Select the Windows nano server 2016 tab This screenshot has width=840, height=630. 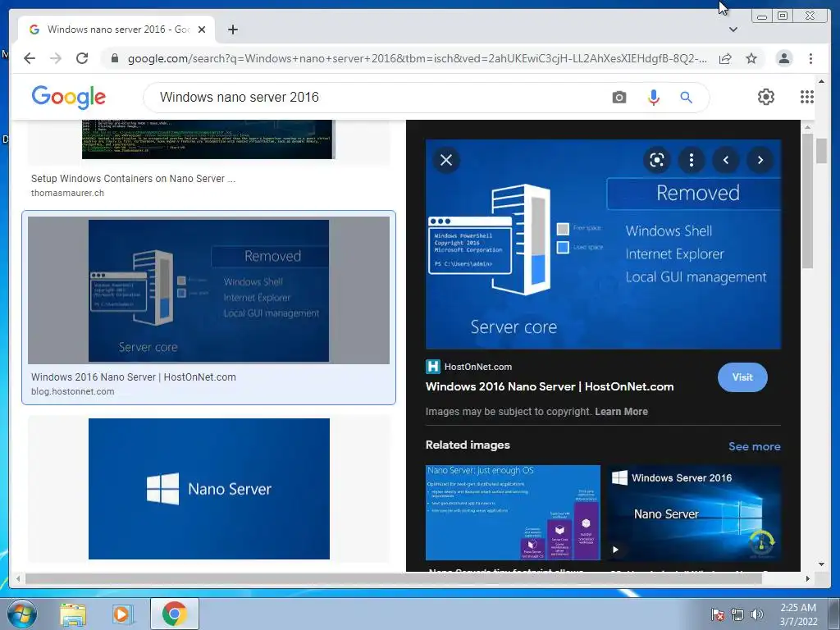(x=116, y=30)
